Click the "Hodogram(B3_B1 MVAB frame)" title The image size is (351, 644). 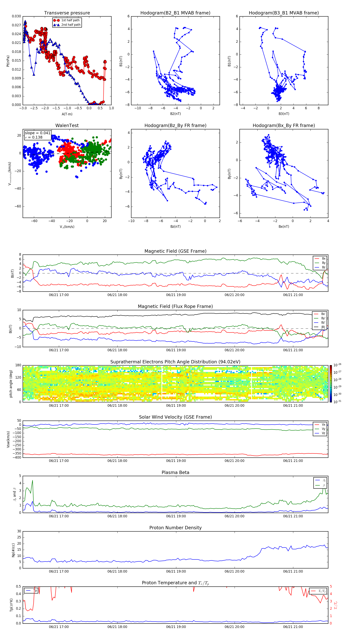tap(284, 13)
